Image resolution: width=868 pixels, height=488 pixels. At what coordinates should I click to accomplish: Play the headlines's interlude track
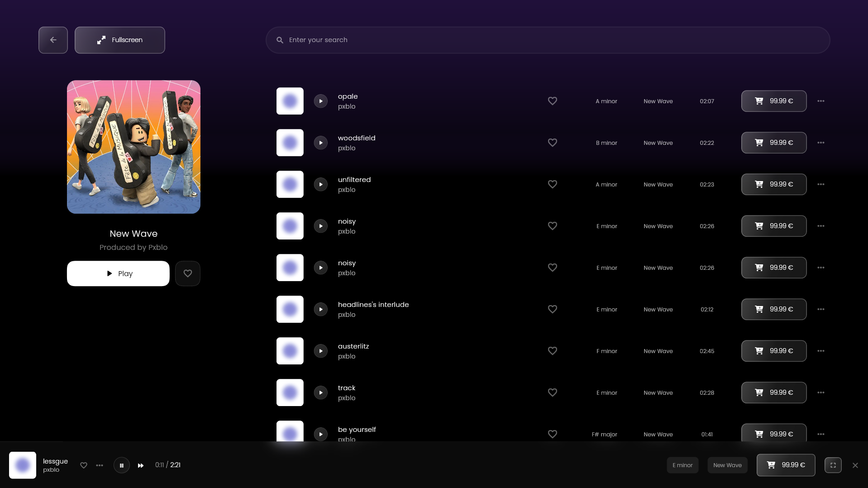pyautogui.click(x=321, y=309)
